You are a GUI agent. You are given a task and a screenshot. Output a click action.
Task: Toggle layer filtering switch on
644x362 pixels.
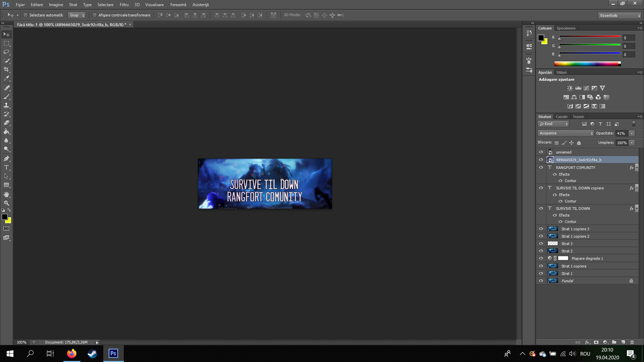pyautogui.click(x=633, y=124)
